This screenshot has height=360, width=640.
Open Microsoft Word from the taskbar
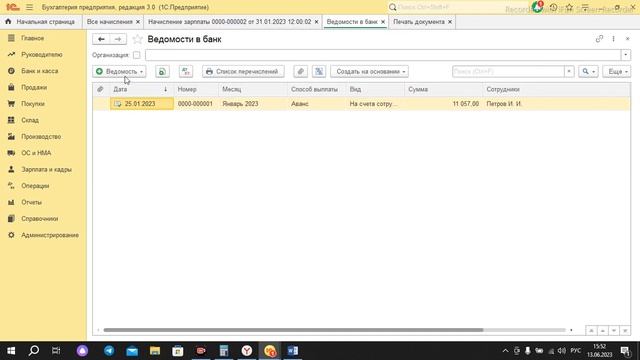click(x=293, y=351)
